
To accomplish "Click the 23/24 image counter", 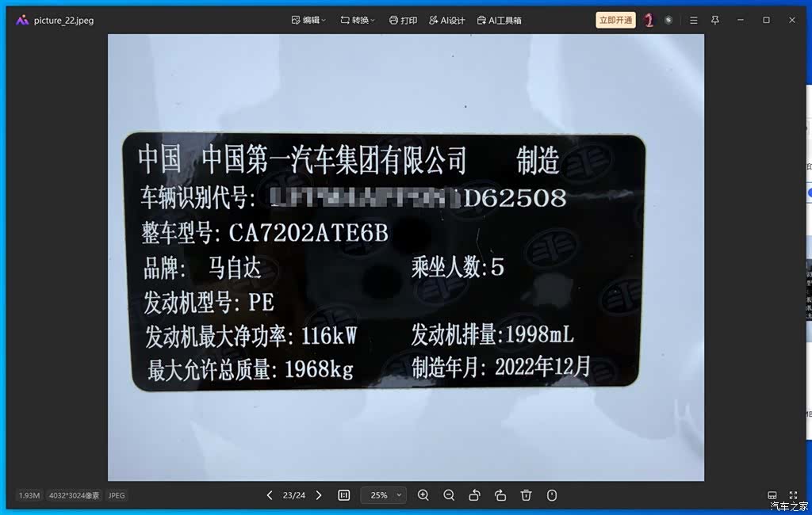I will (x=293, y=495).
